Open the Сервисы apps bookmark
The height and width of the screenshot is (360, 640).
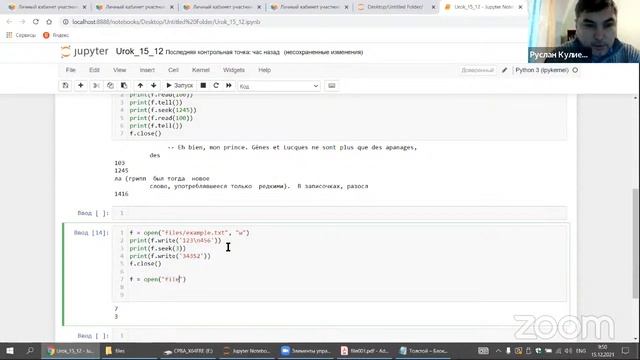coord(21,35)
